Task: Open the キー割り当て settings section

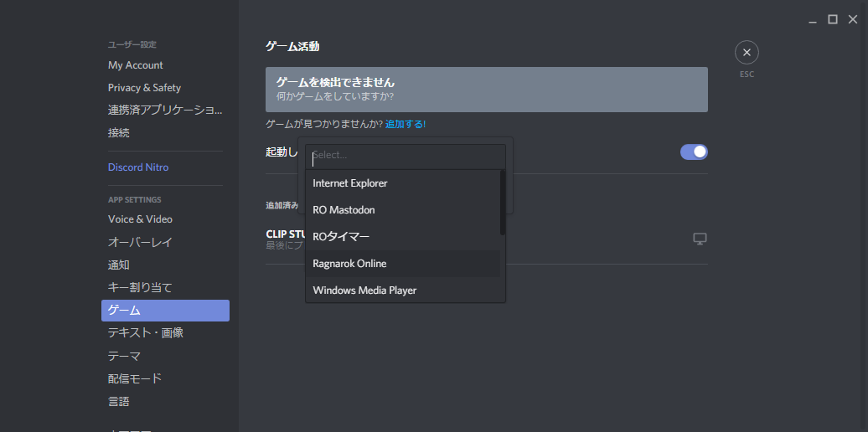Action: [x=140, y=287]
